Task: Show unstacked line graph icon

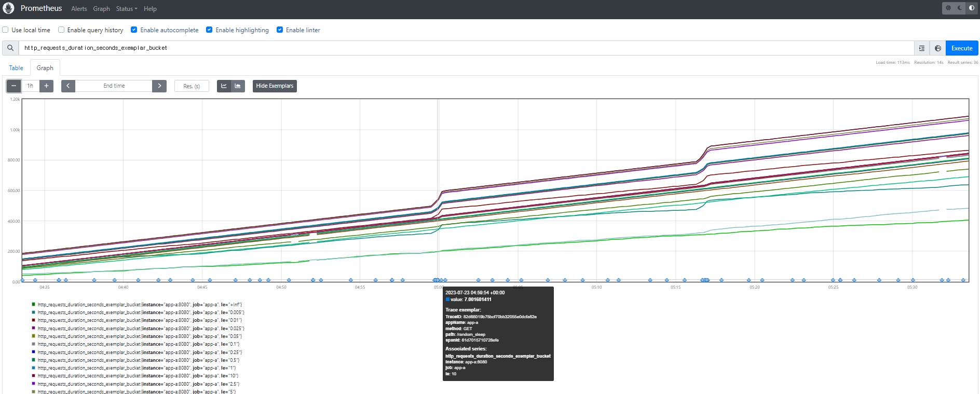Action: click(224, 86)
